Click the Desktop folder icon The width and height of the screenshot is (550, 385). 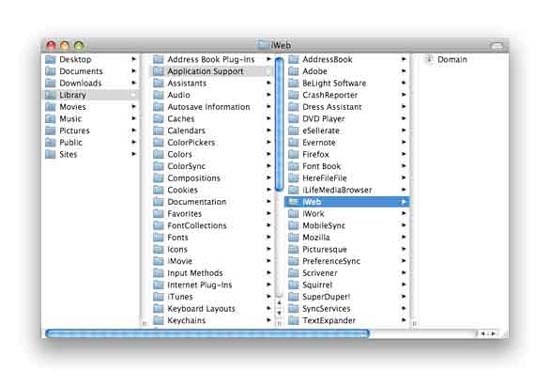coord(51,59)
